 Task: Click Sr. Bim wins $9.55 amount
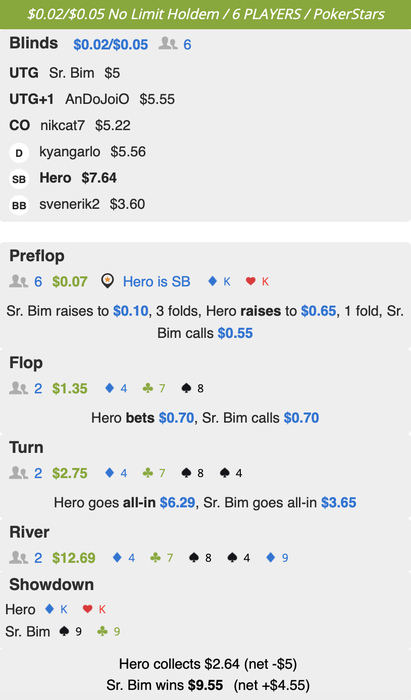[x=206, y=684]
